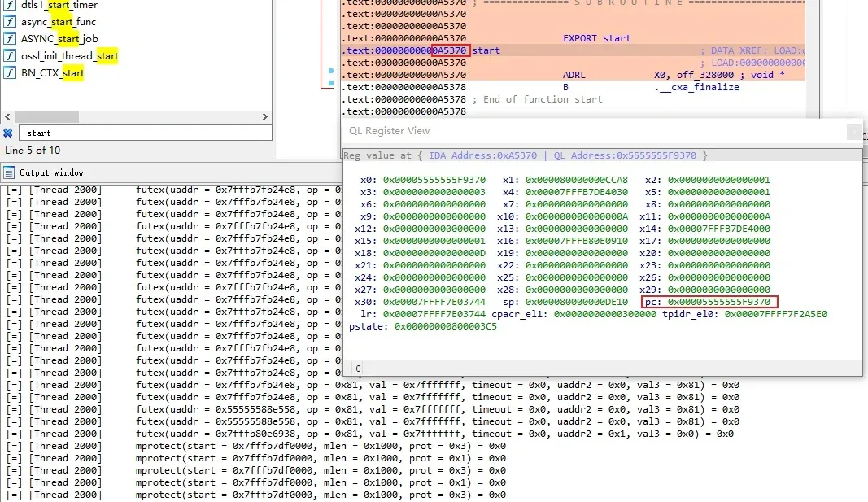Select ASYNC_start_job in the function list
Screen dimensions: 868x502
[x=59, y=39]
